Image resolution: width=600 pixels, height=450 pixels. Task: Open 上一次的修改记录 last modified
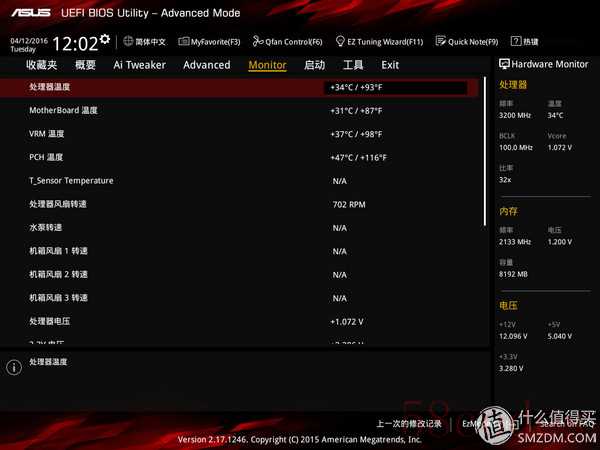point(409,424)
